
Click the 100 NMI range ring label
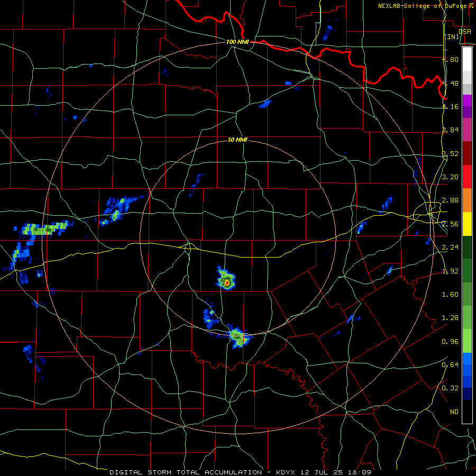[x=237, y=42]
